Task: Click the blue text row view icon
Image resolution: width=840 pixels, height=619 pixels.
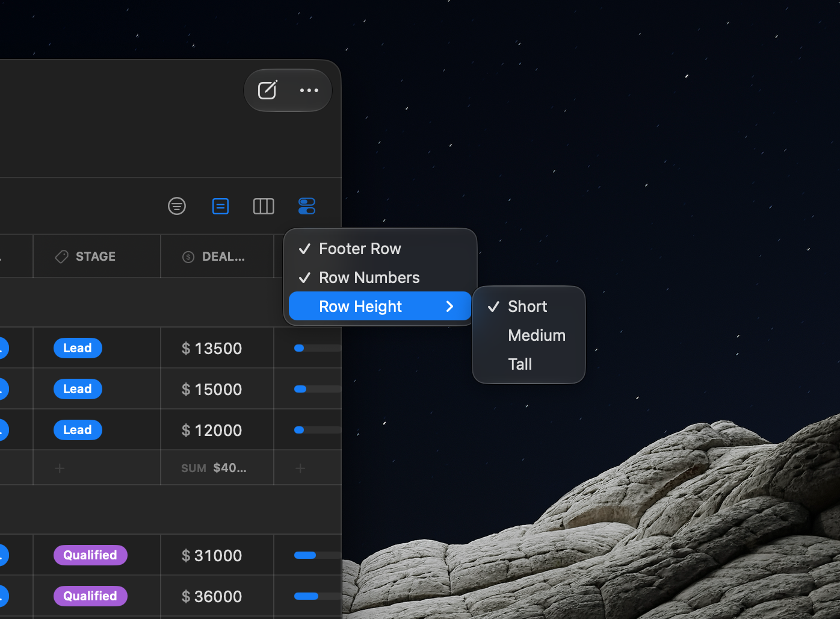Action: click(x=221, y=207)
